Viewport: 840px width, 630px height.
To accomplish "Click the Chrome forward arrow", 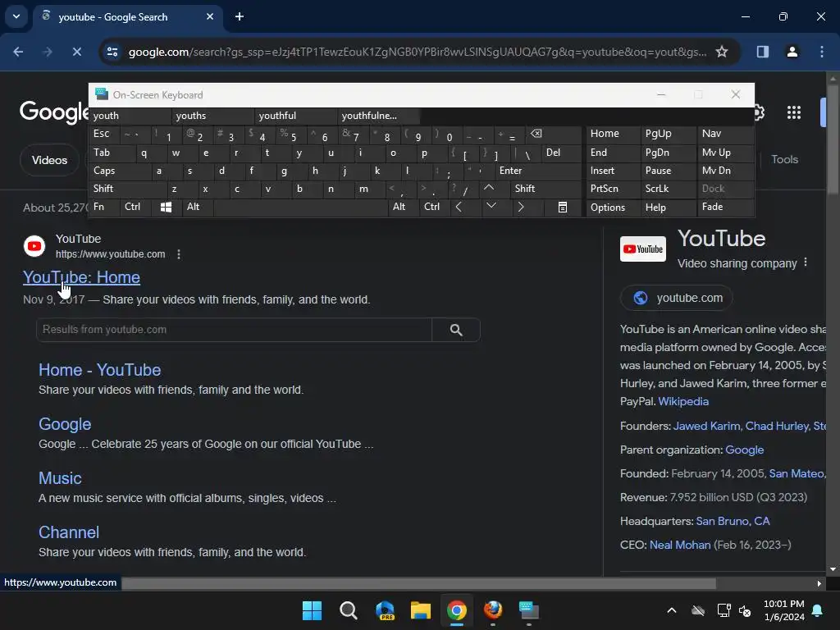I will (x=48, y=52).
